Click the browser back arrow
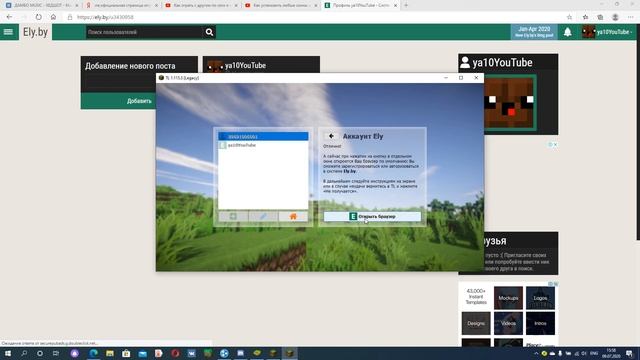The image size is (640, 360). click(9, 17)
